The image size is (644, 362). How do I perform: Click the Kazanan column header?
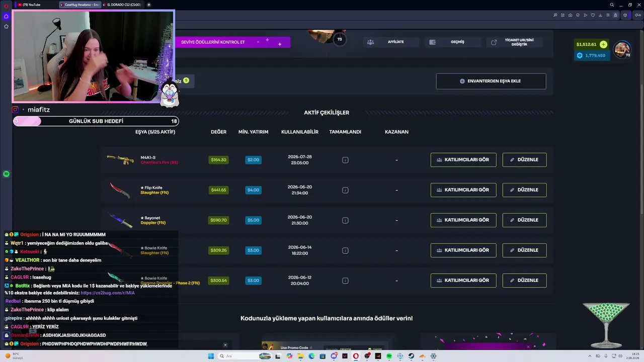396,132
